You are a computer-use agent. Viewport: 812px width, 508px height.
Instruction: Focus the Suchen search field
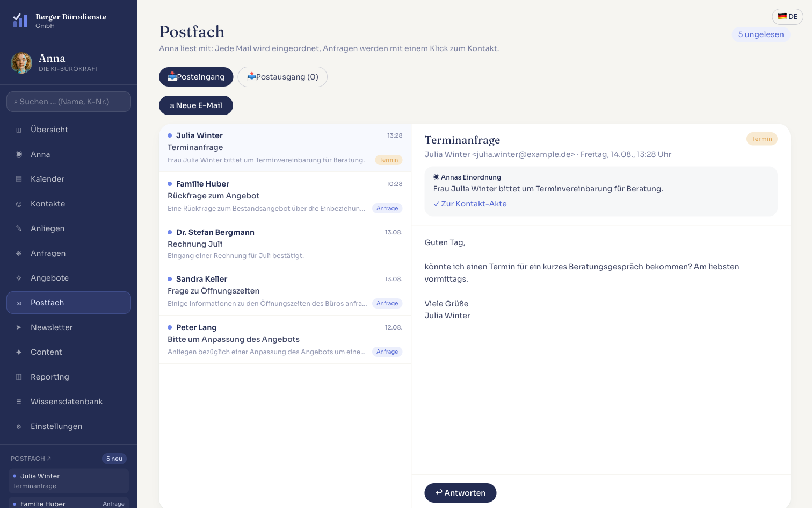click(x=69, y=102)
